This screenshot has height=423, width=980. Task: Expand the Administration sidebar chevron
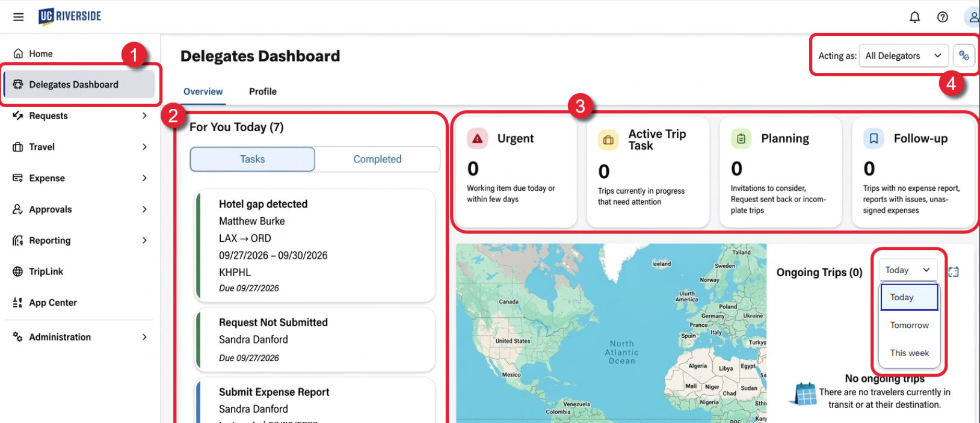coord(144,337)
